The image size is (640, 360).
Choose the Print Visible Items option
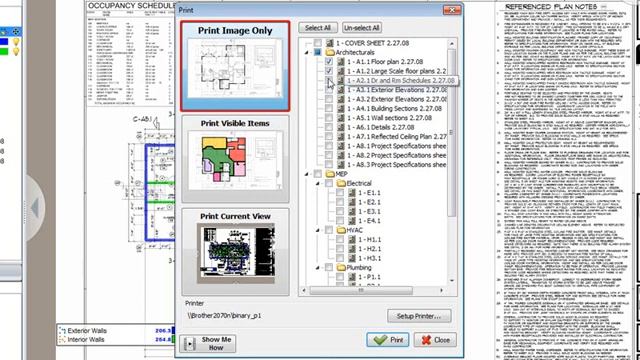(x=235, y=159)
